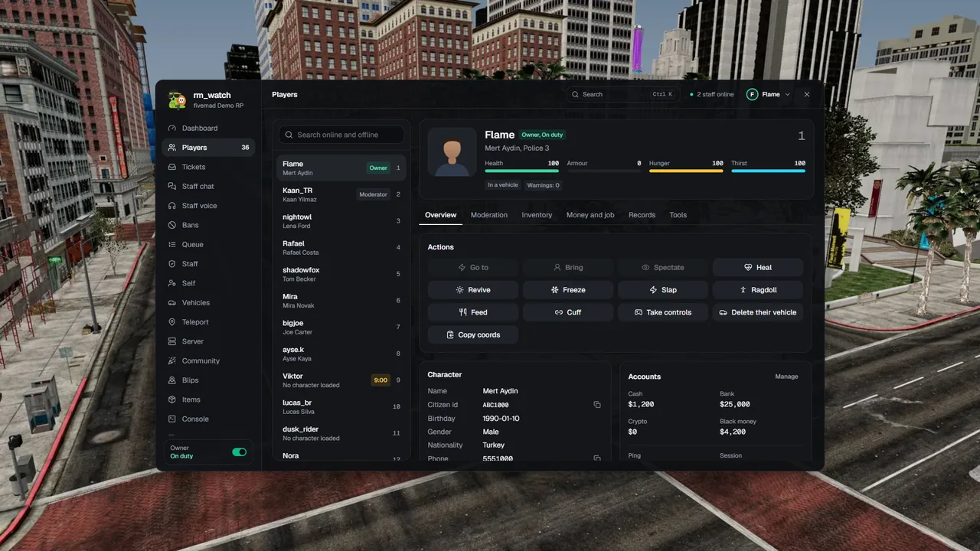The width and height of the screenshot is (980, 551).
Task: Open the Tickets section
Action: tap(208, 167)
